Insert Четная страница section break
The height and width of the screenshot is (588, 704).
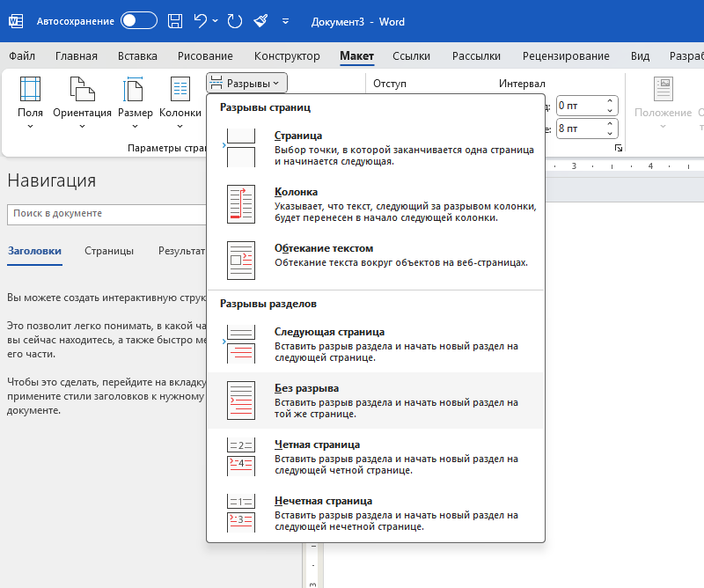point(376,457)
